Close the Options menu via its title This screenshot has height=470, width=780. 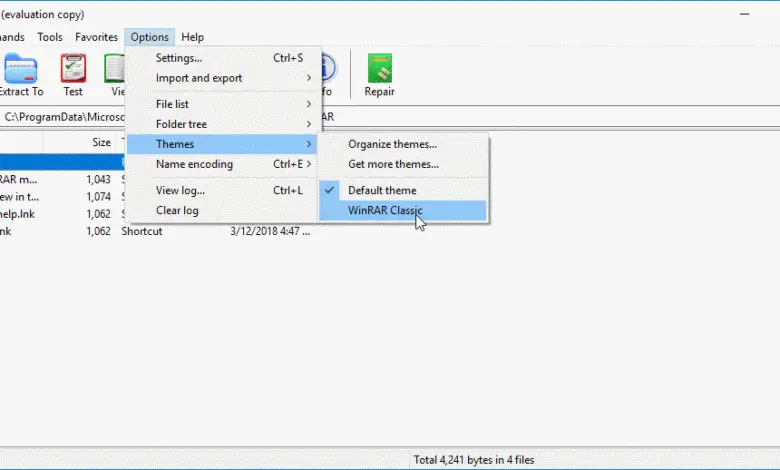coord(150,37)
